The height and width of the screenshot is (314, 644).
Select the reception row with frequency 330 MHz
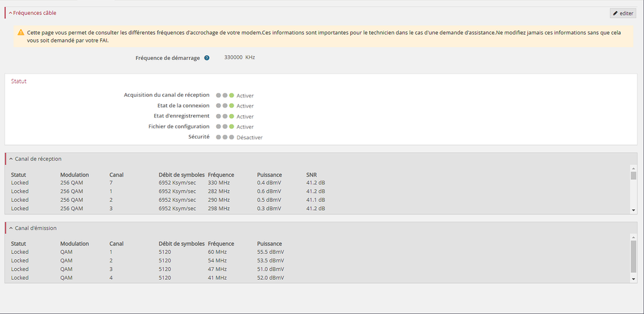coord(219,183)
